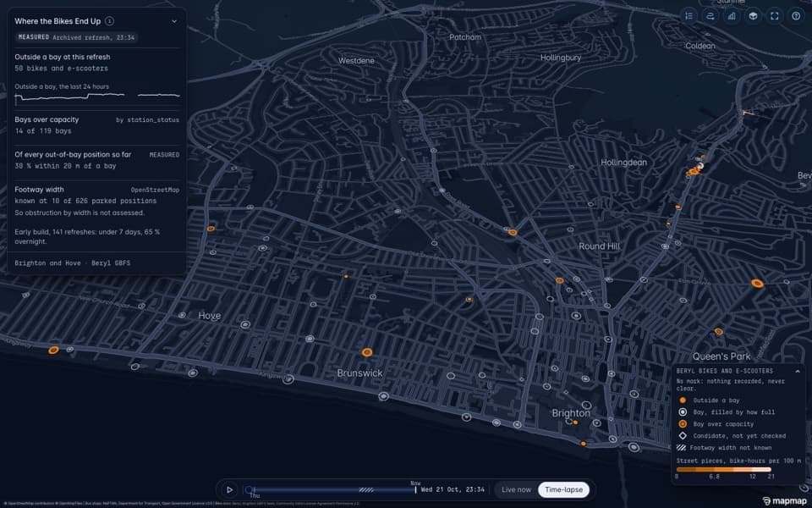Click 'known at 10 of 626 parked positions'
This screenshot has height=508, width=812.
(85, 201)
